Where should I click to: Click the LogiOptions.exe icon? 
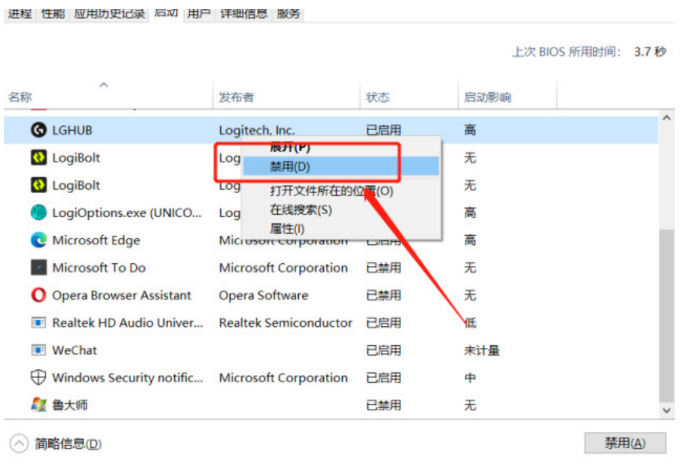click(x=39, y=213)
